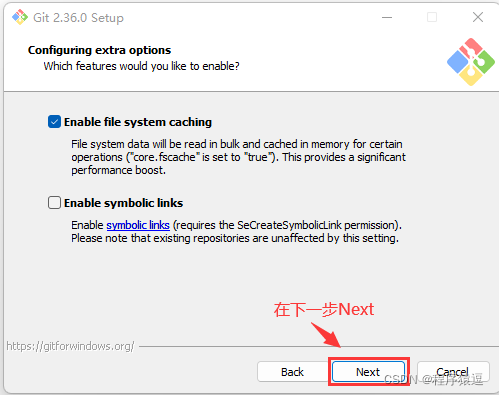This screenshot has height=395, width=499.
Task: Click the 'Enable file system caching' label
Action: (138, 122)
